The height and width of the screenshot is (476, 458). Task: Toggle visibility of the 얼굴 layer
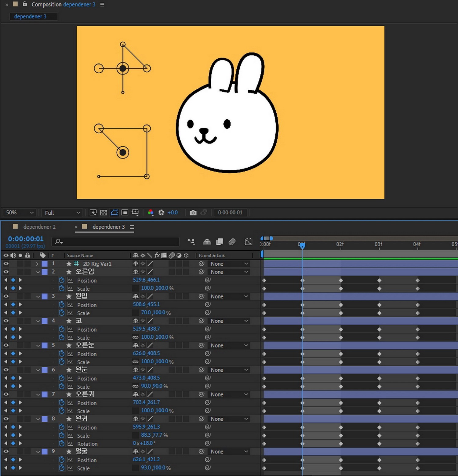6,451
